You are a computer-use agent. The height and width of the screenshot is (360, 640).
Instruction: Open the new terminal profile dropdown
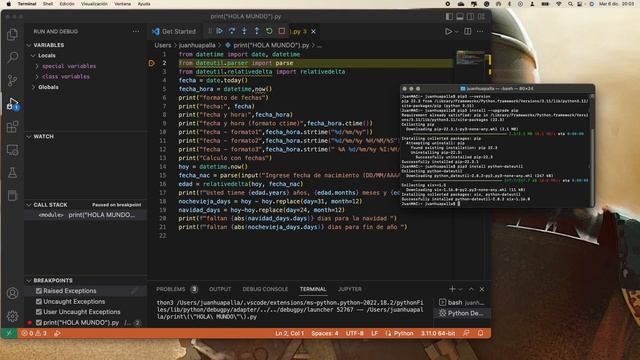(460, 289)
